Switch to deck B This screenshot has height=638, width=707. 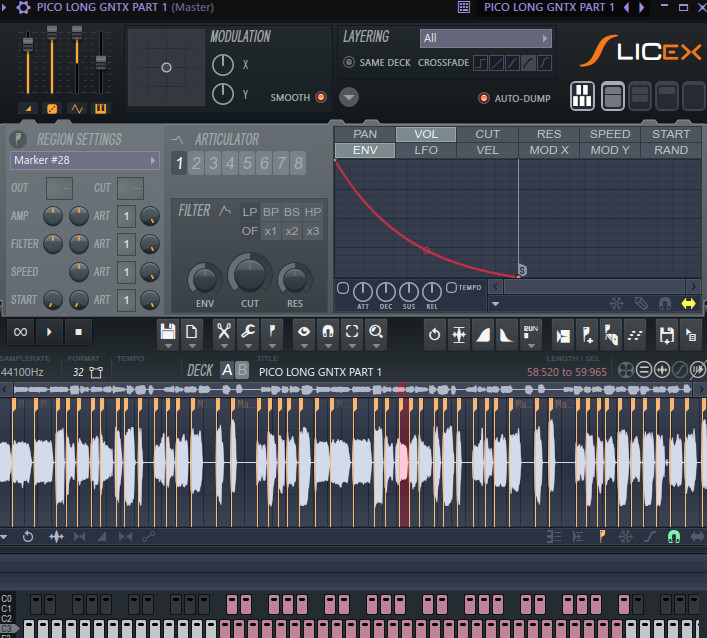pyautogui.click(x=242, y=370)
